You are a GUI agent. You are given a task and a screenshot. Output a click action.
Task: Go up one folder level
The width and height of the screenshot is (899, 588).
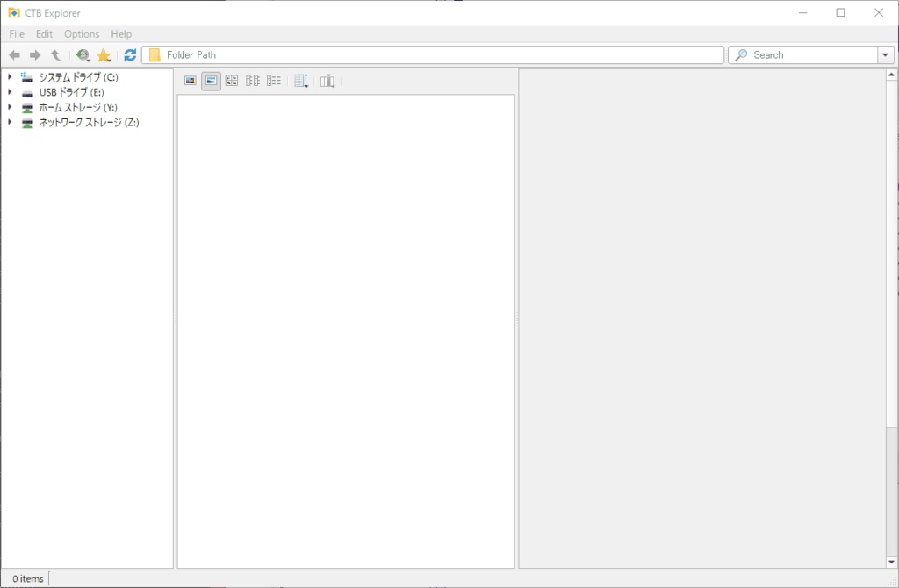(55, 55)
